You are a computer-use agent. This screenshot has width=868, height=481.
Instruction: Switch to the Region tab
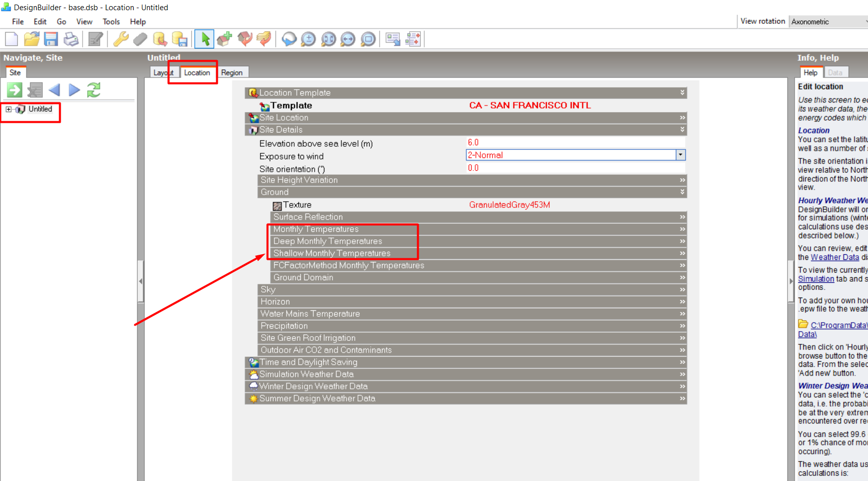point(232,73)
